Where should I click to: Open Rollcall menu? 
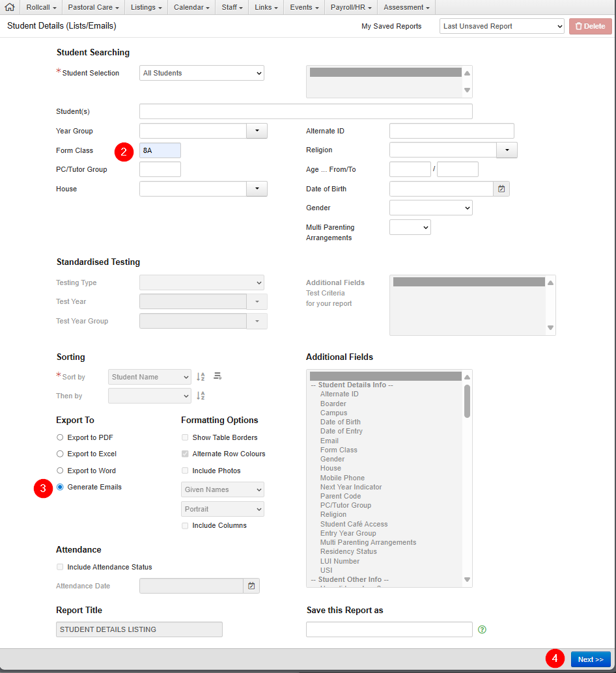pos(41,7)
